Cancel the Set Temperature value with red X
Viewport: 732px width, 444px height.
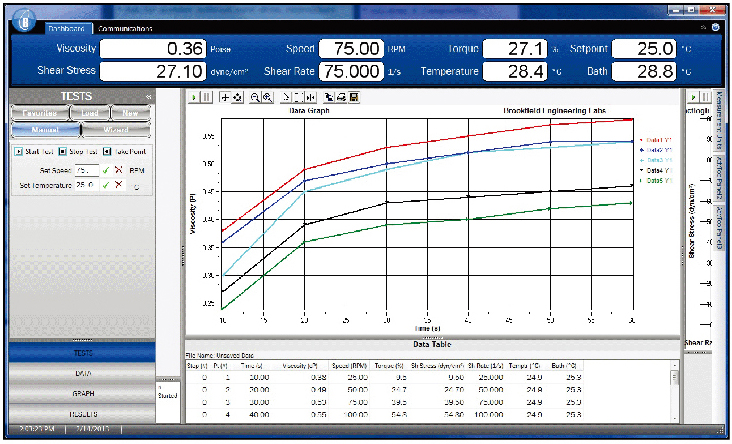tap(118, 185)
